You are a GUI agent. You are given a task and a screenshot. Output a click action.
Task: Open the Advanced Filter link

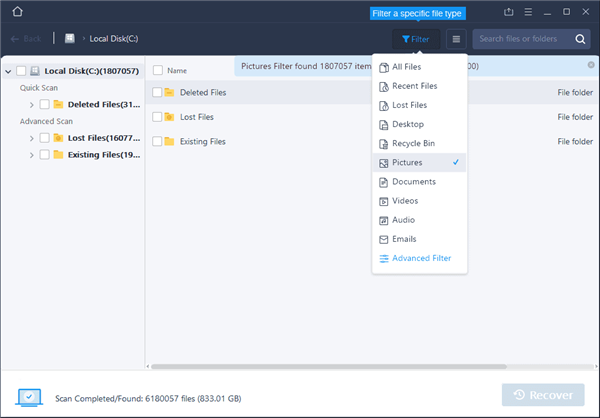click(421, 258)
